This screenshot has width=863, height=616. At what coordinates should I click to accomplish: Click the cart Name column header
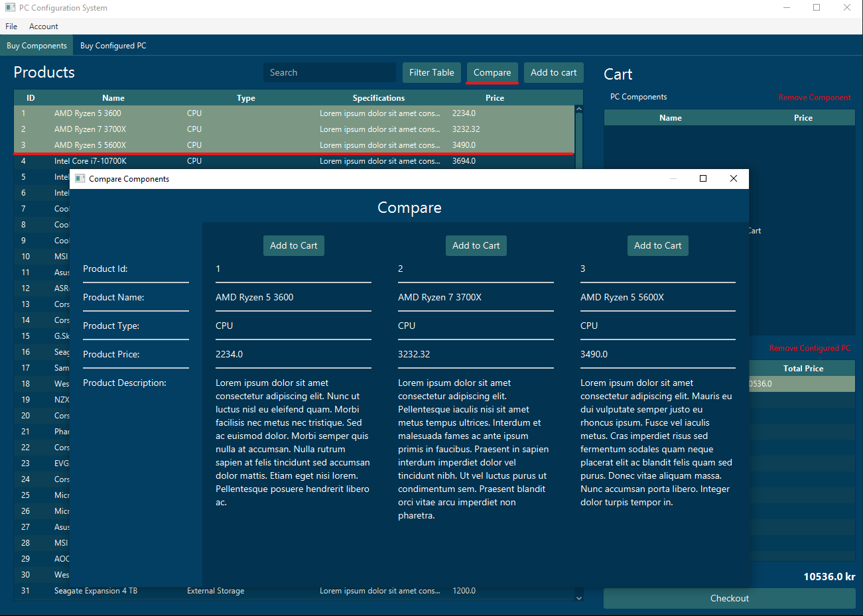point(671,118)
